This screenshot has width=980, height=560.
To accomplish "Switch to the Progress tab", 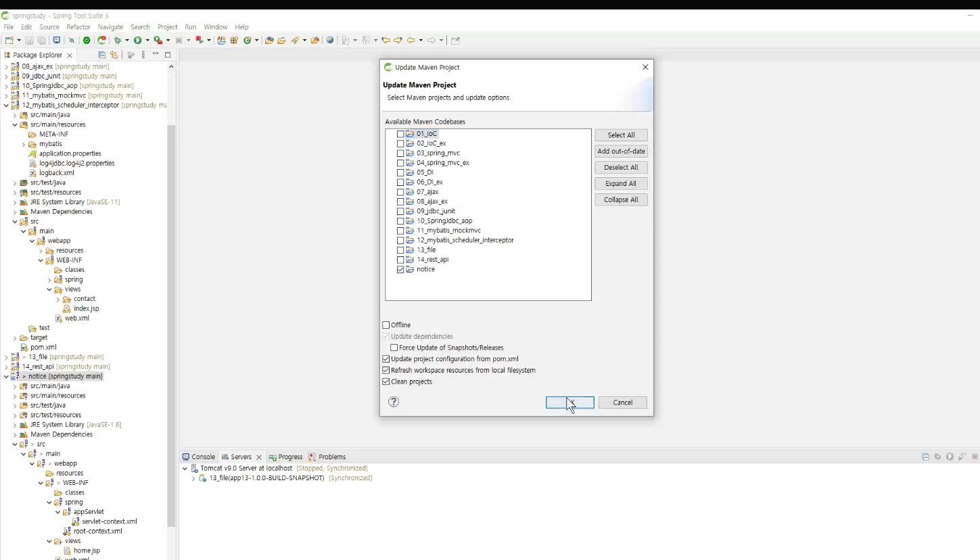I will coord(285,457).
